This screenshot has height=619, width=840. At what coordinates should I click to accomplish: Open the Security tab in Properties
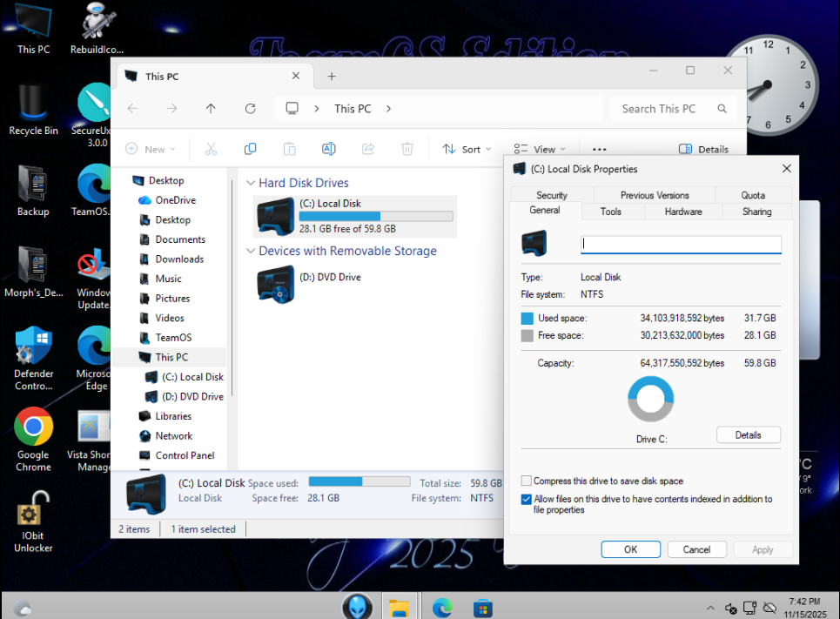(x=552, y=195)
